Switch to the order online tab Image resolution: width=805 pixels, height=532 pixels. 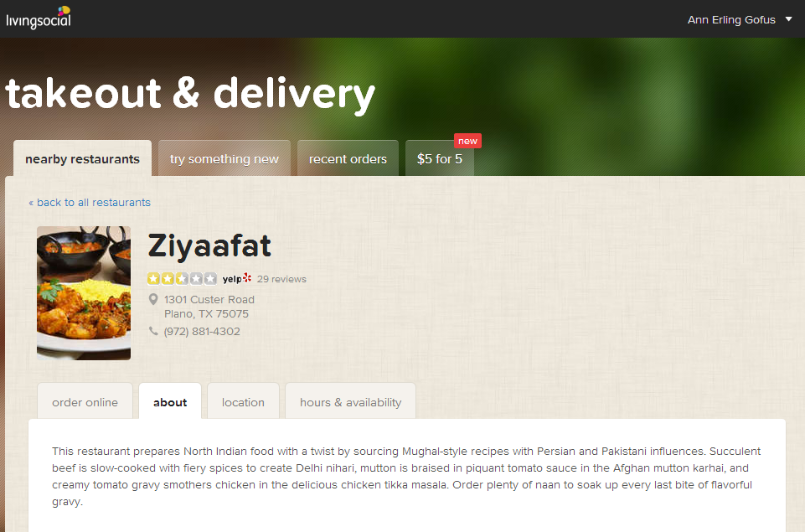click(85, 402)
